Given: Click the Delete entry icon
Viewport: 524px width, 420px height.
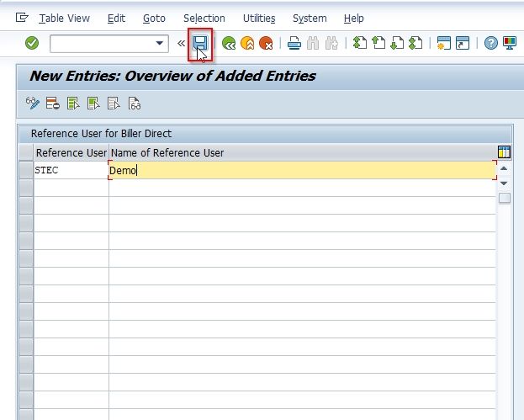Looking at the screenshot, I should (x=53, y=104).
